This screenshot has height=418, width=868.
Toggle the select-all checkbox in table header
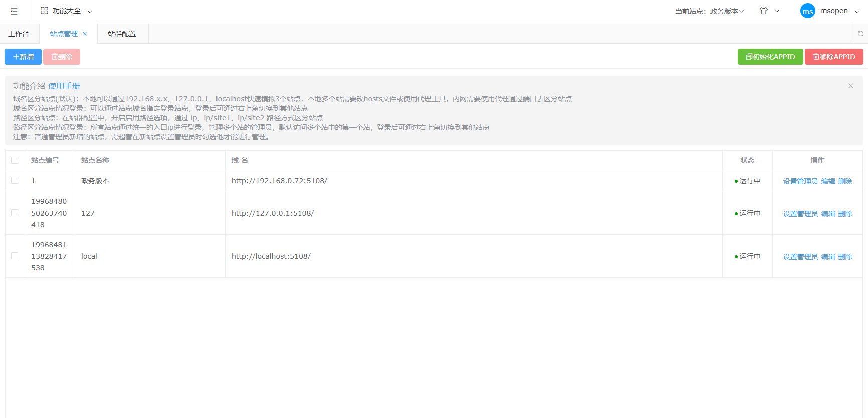15,160
